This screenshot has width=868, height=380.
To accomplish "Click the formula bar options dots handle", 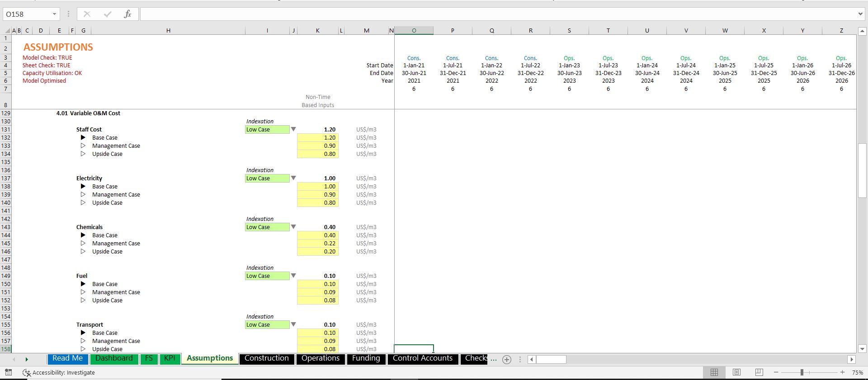I will click(69, 14).
